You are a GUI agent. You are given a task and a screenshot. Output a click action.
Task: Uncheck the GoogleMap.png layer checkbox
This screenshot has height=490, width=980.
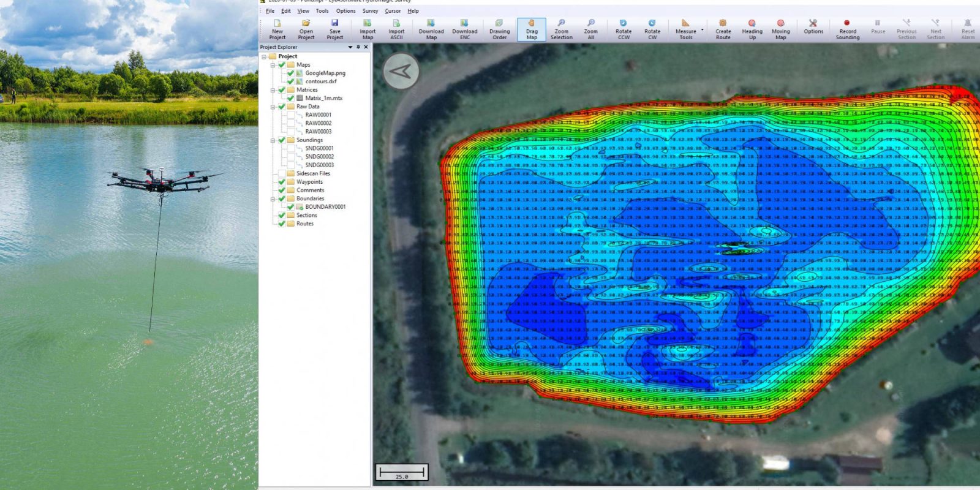pos(291,73)
